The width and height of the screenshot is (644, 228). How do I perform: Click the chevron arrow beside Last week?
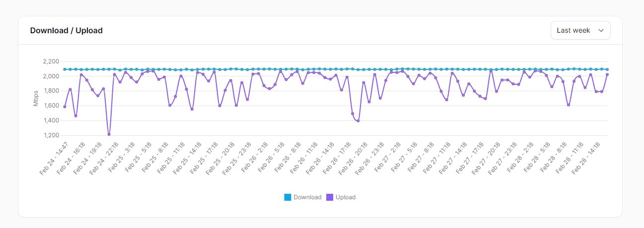601,30
